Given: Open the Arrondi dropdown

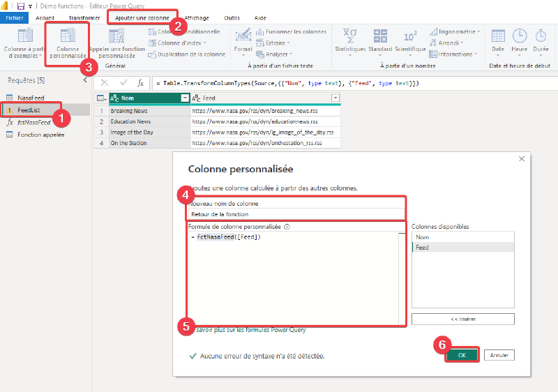Looking at the screenshot, I should [x=446, y=43].
